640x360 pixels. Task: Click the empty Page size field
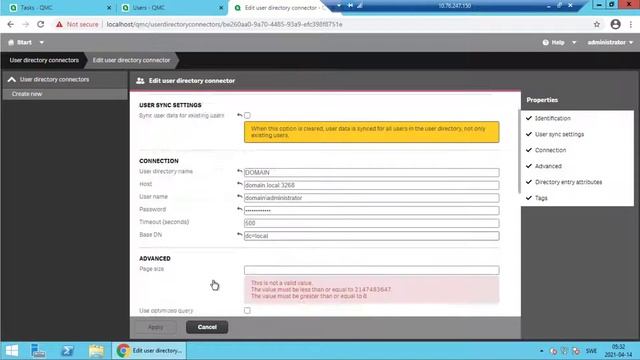(371, 270)
